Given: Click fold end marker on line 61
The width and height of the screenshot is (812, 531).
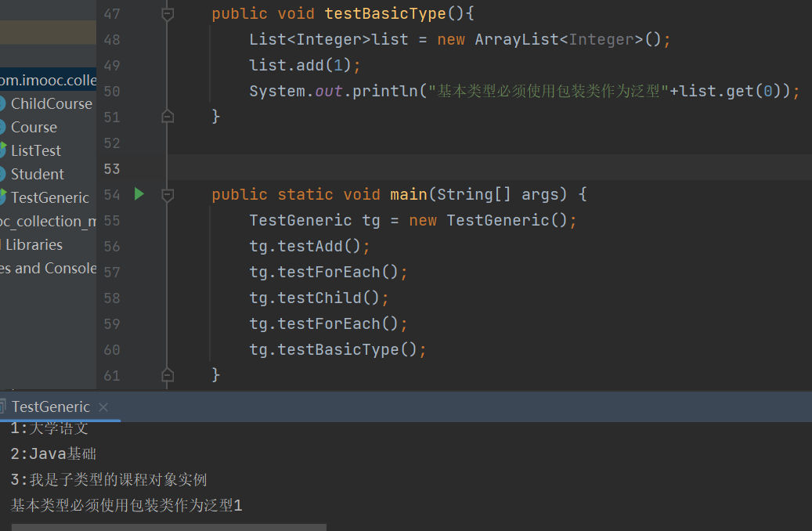Looking at the screenshot, I should (167, 375).
